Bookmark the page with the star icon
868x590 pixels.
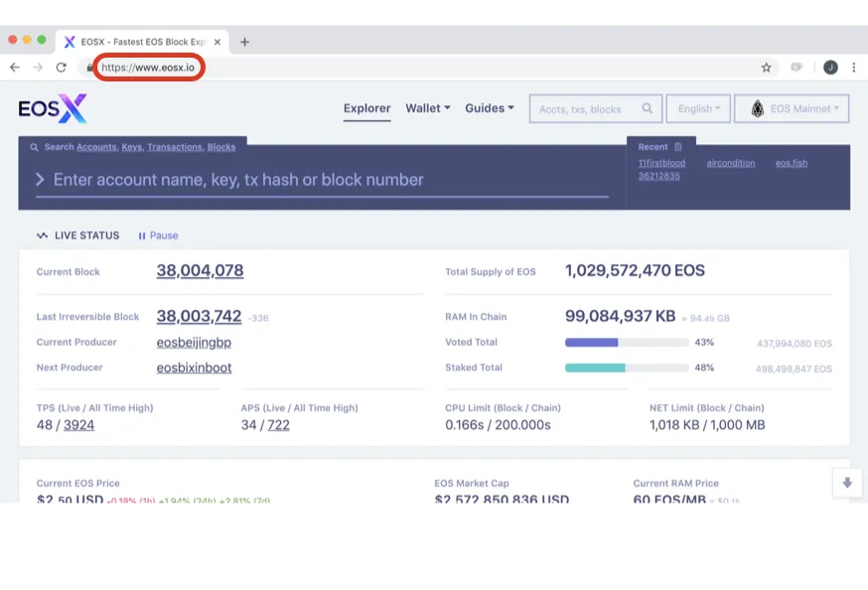(x=766, y=68)
